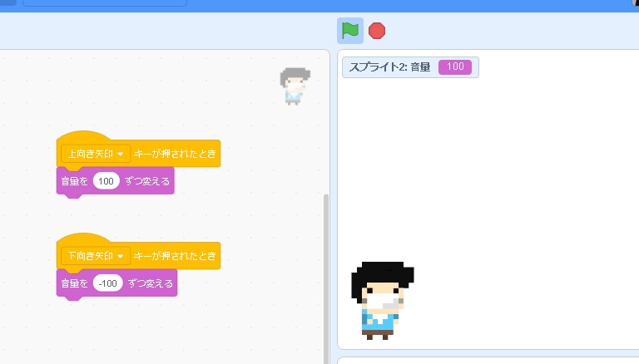The height and width of the screenshot is (364, 639).
Task: Select the down-arrow key pressed hat block
Action: coord(176,256)
